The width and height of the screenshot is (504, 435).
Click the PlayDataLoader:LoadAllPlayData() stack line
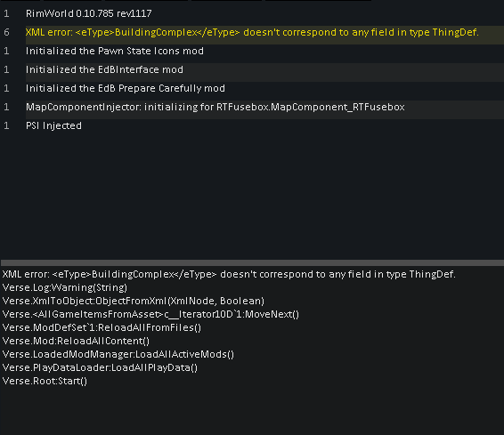(x=100, y=367)
